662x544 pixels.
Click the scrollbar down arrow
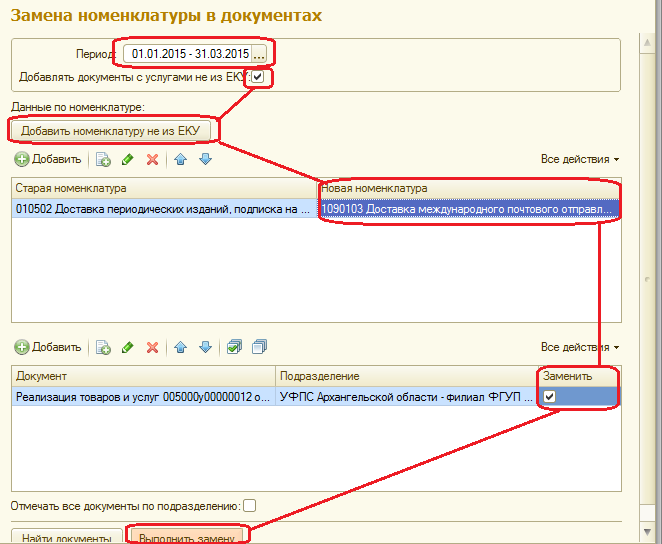tap(647, 532)
